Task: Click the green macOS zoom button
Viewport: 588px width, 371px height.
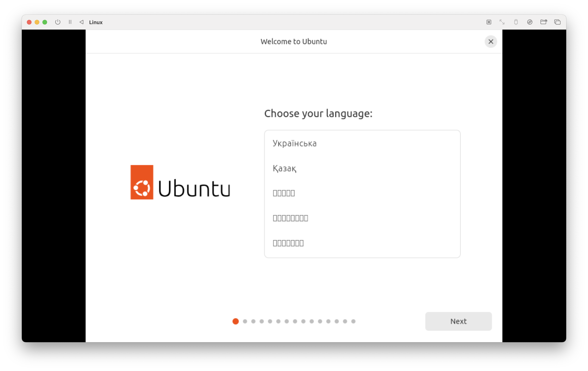Action: point(45,22)
